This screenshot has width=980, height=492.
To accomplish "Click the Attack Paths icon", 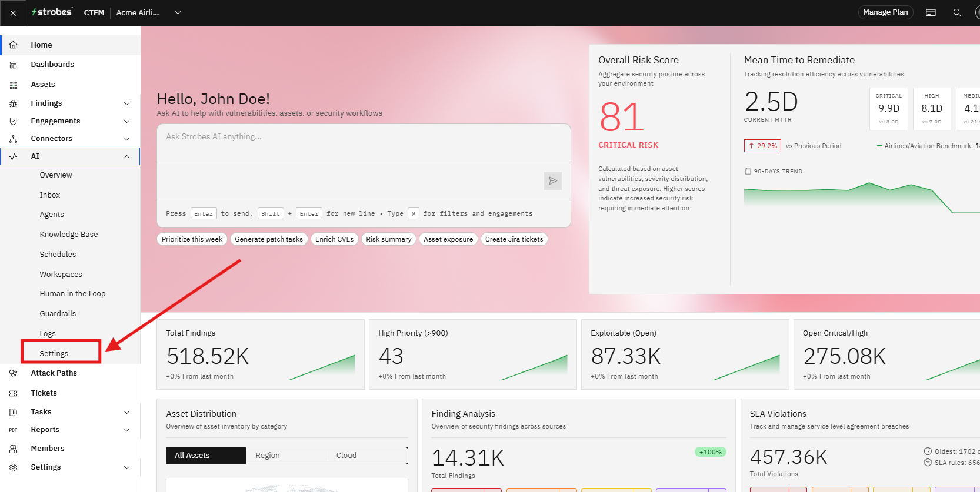I will pyautogui.click(x=13, y=373).
